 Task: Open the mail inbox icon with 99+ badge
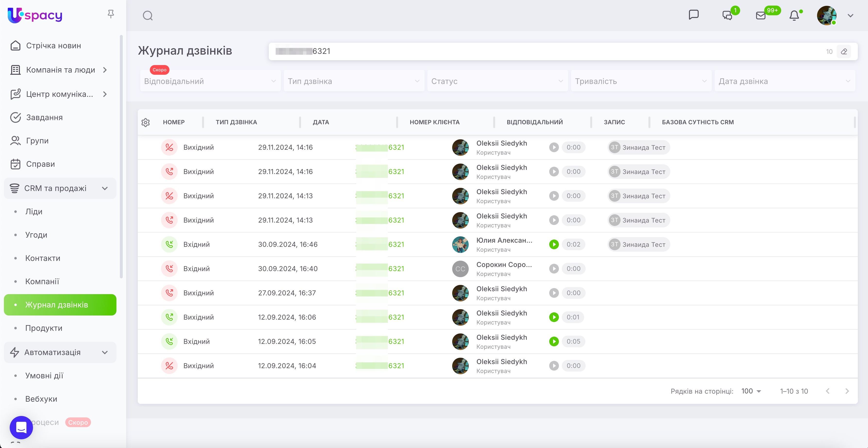click(761, 16)
